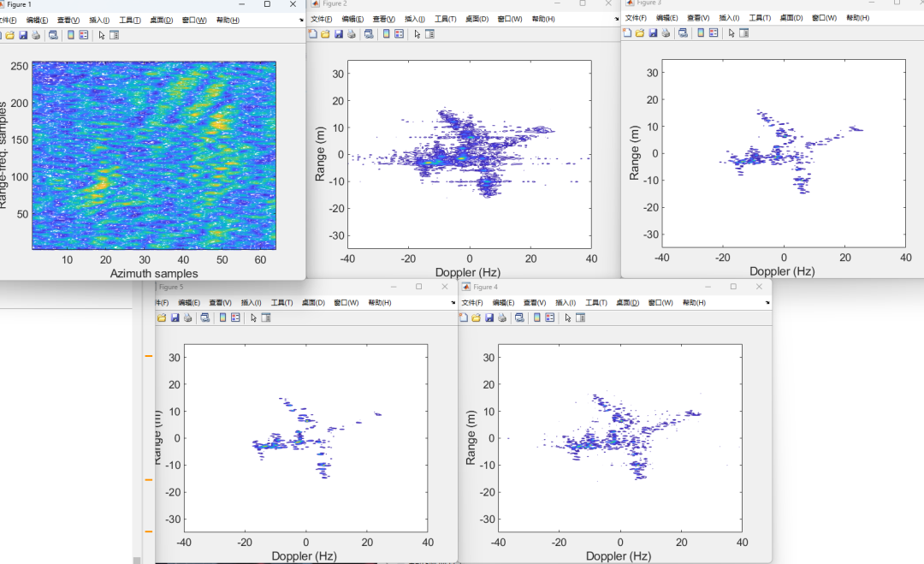924x564 pixels.
Task: Open property inspector icon in Figure 1
Action: click(115, 35)
